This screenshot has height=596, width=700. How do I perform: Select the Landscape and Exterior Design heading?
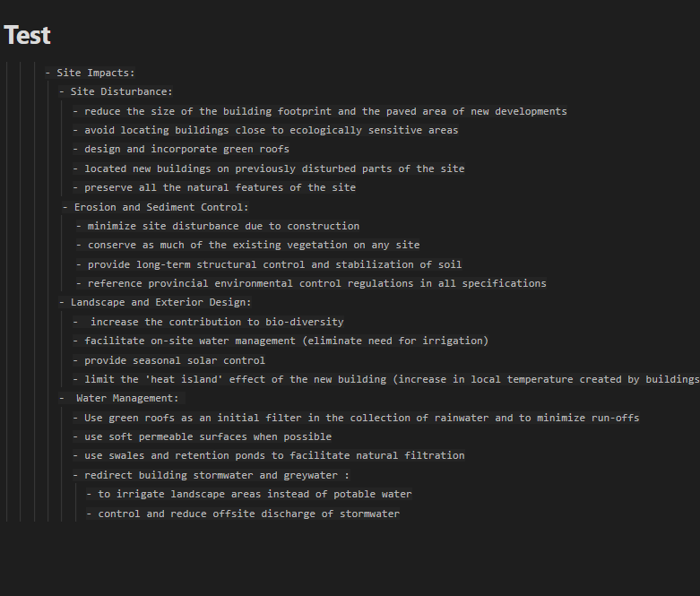point(155,302)
